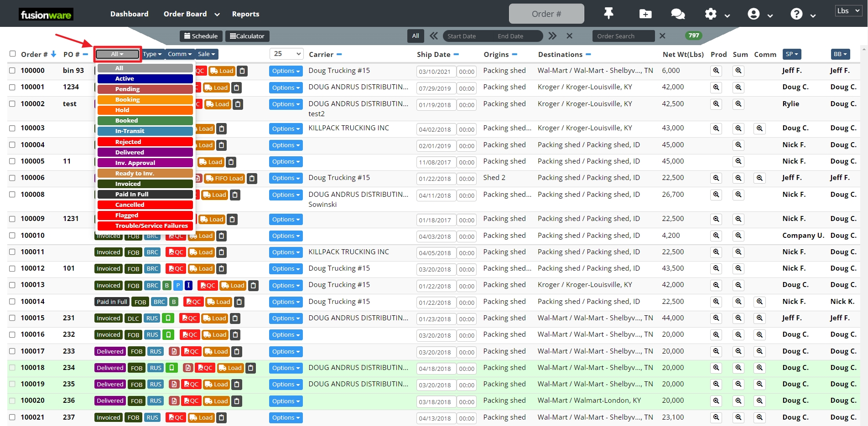Viewport: 868px width, 426px height.
Task: Tick the checkbox for order 100016
Action: 12,334
